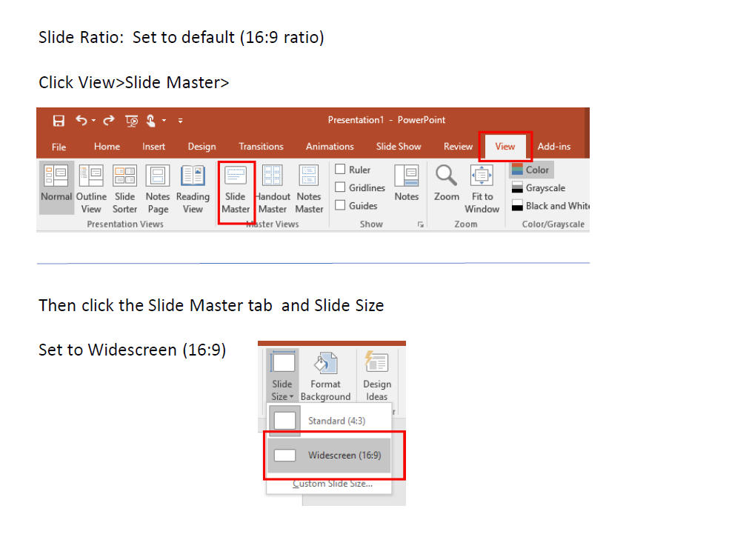
Task: Enable the Ruler checkbox
Action: 340,169
